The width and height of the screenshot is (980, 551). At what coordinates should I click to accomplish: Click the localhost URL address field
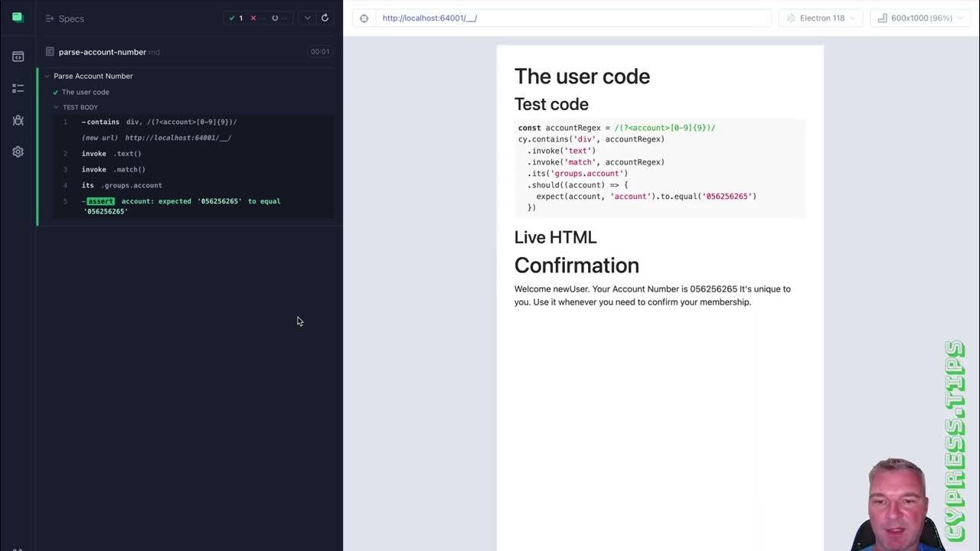click(x=573, y=18)
